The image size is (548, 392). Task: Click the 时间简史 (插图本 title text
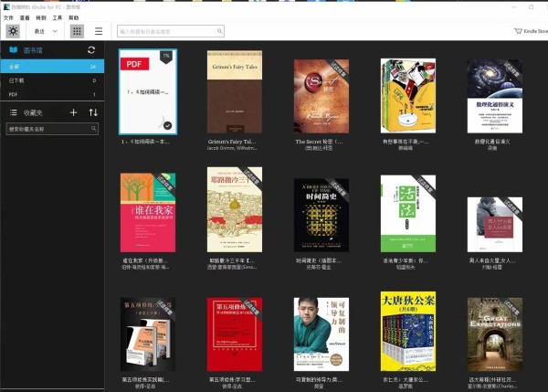(x=319, y=260)
